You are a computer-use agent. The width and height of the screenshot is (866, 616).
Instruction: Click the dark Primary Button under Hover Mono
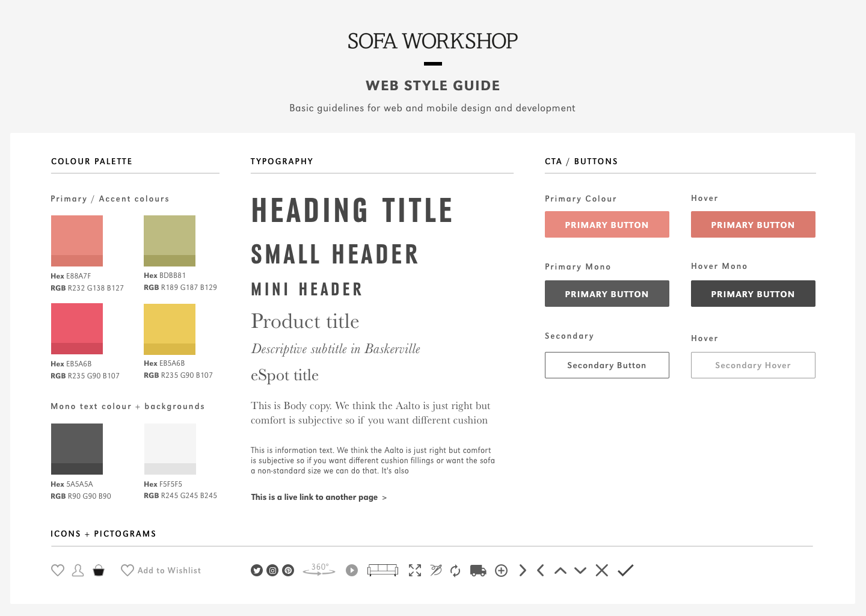(753, 294)
